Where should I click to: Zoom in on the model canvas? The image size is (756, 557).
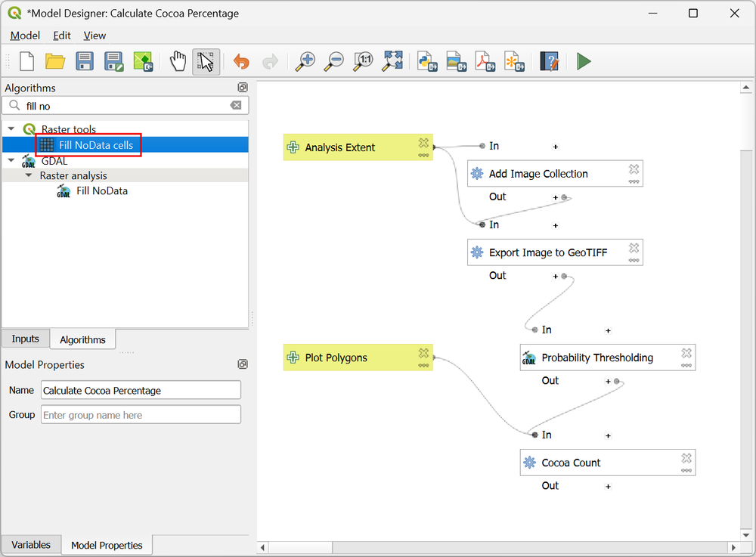tap(305, 62)
